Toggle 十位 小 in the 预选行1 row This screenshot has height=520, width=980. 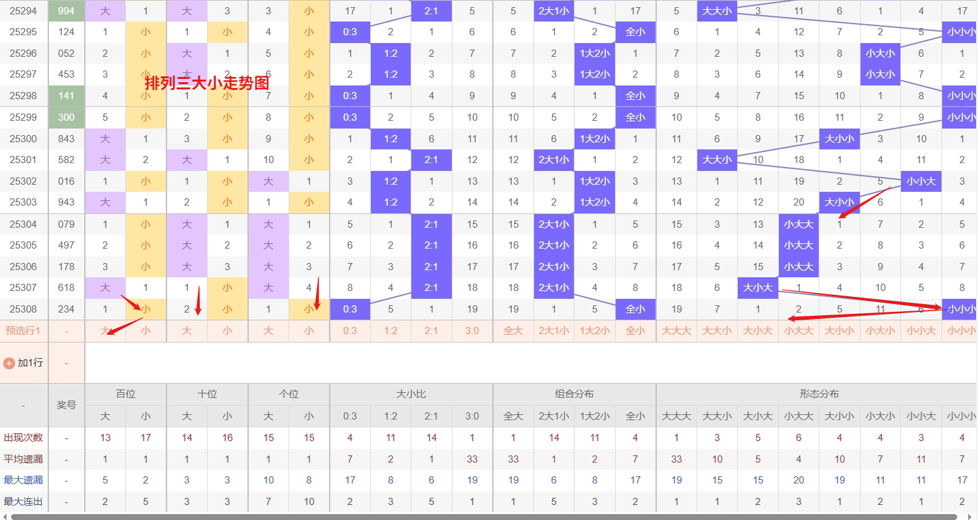227,331
